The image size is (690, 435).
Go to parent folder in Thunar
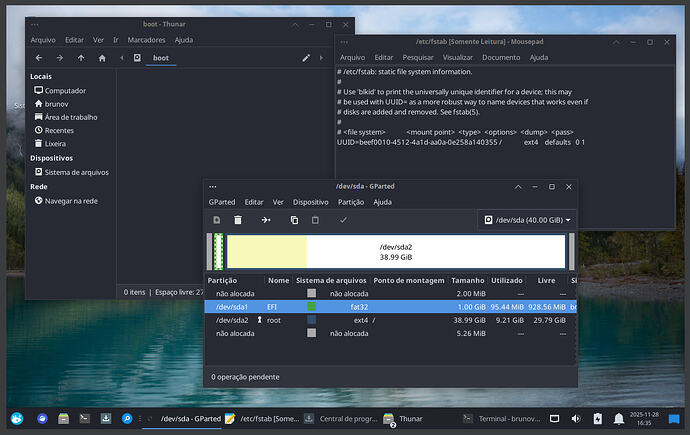point(81,58)
